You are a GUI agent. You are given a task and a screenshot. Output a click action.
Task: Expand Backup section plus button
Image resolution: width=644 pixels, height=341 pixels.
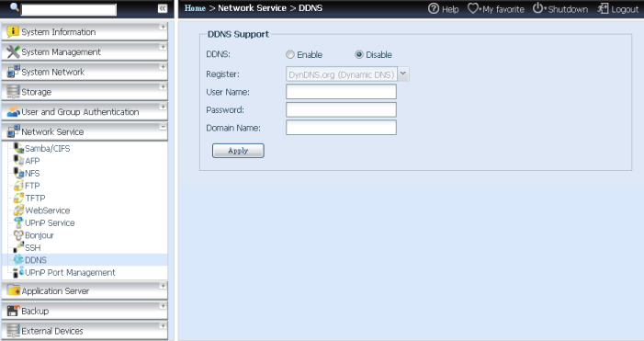click(x=163, y=306)
